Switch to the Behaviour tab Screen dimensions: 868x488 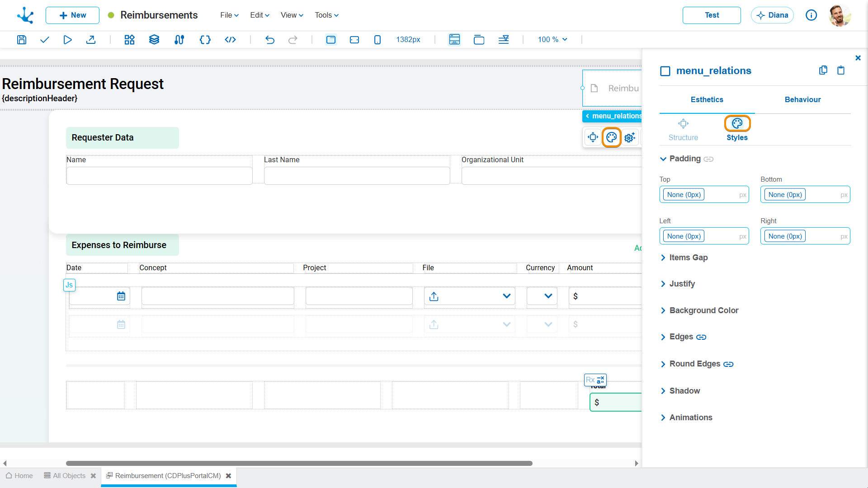(x=802, y=99)
